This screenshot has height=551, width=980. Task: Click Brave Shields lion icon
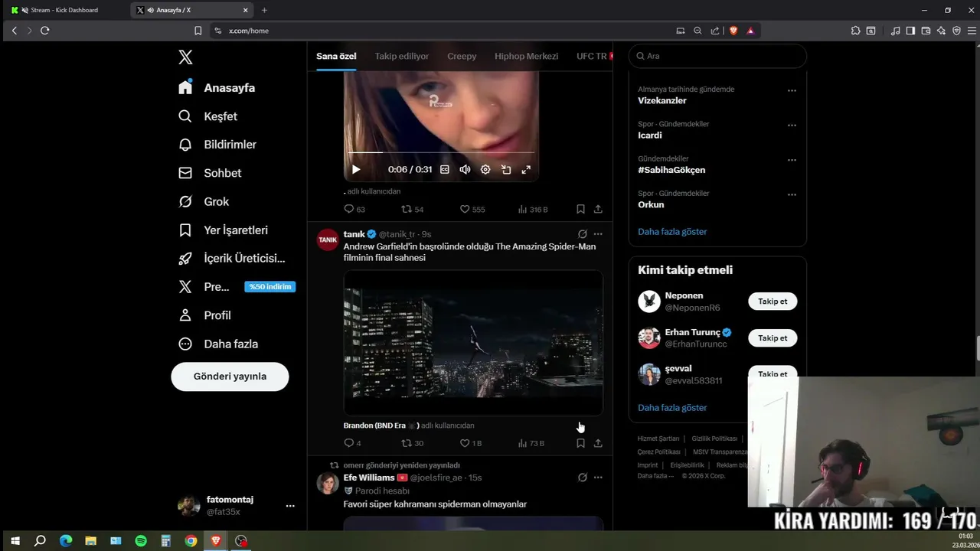tap(733, 31)
